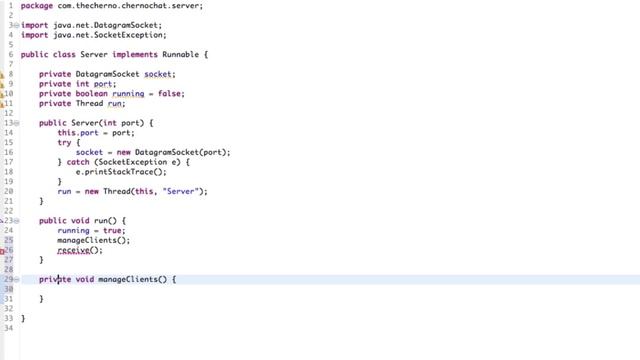Viewport: 640px width, 360px height.
Task: Click the underlined 'socket' field declaration
Action: 158,74
